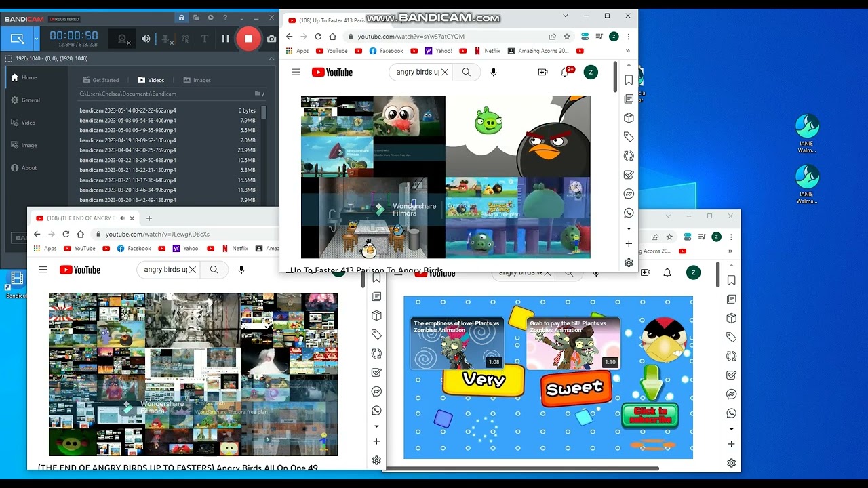Click YouTube logo in top window
This screenshot has height=488, width=868.
pos(332,72)
